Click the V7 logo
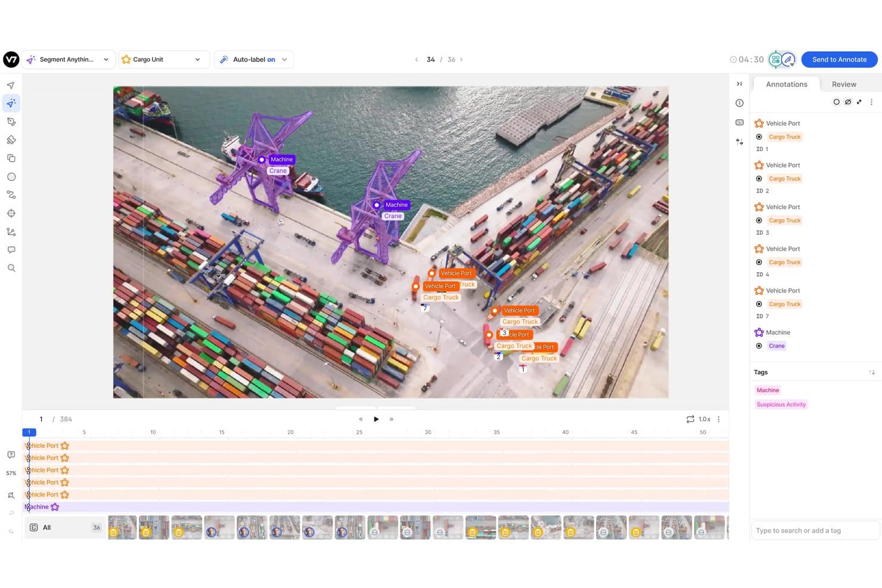This screenshot has height=588, width=882. point(11,60)
